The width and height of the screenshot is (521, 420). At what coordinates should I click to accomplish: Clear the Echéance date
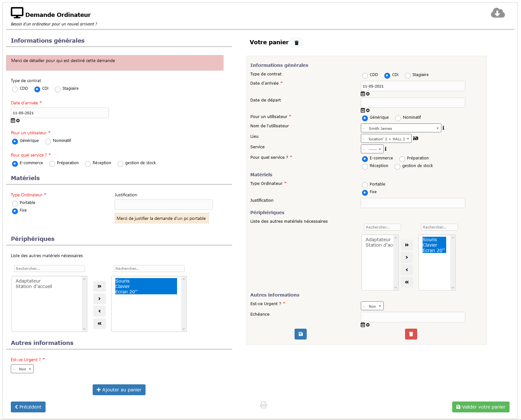coord(368,325)
